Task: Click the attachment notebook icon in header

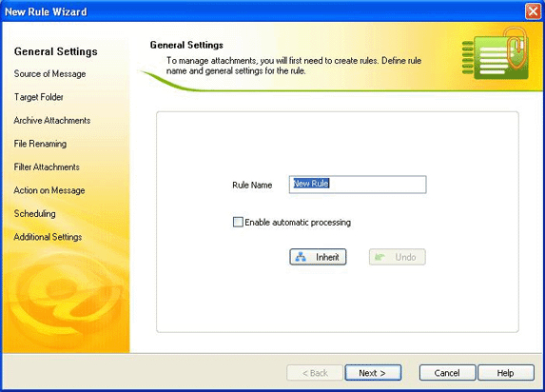Action: point(496,54)
